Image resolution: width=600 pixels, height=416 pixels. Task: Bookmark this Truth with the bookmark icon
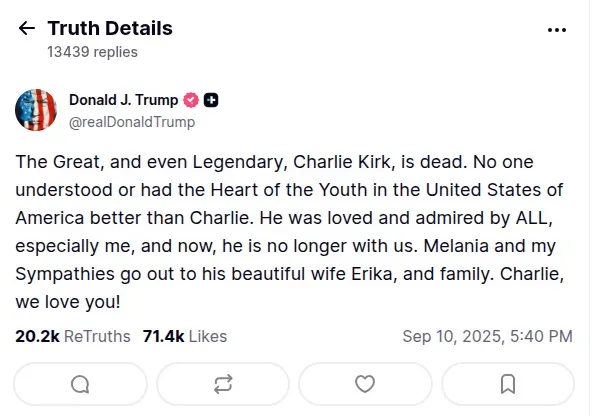(507, 383)
